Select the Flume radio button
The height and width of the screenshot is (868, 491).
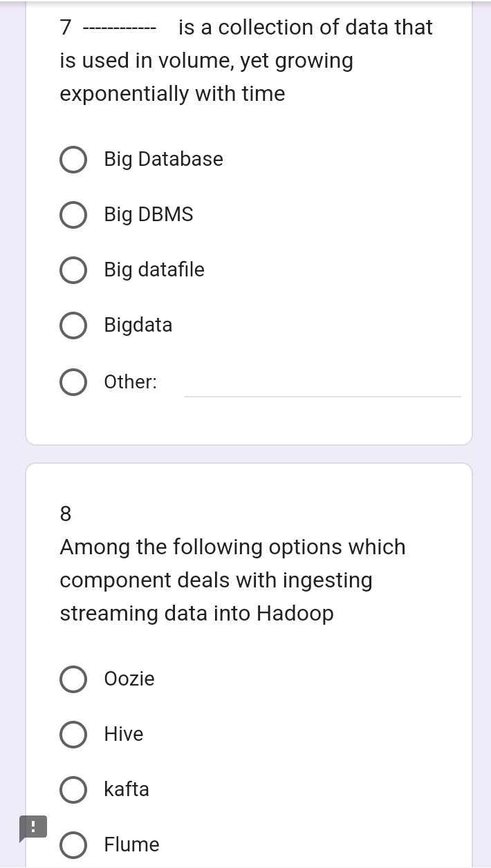[73, 845]
